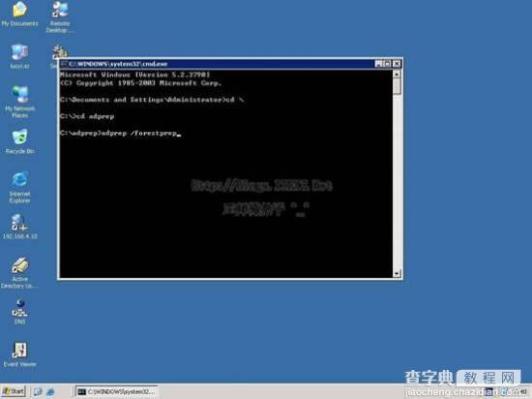The image size is (532, 399).
Task: Launch Internet Explorer from quick launch
Action: [50, 392]
